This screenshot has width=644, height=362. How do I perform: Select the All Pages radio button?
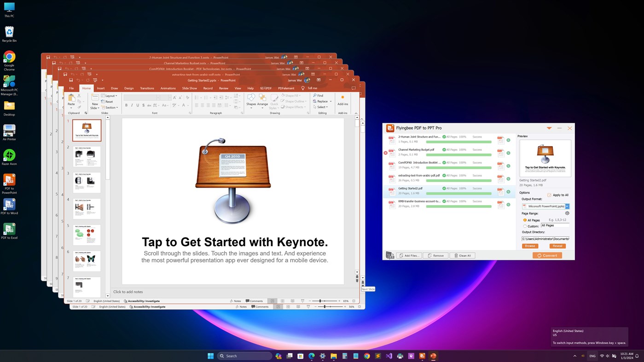pos(525,220)
